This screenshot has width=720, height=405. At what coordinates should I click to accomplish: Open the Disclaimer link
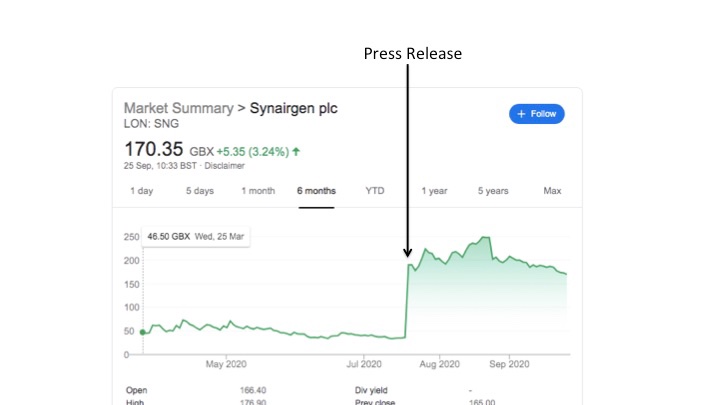tap(225, 166)
